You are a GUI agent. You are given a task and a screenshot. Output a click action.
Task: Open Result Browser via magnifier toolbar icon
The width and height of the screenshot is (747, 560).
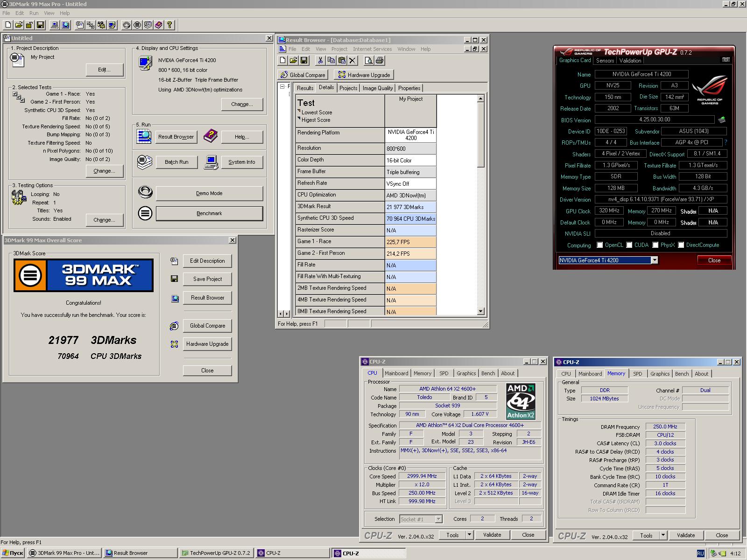65,25
